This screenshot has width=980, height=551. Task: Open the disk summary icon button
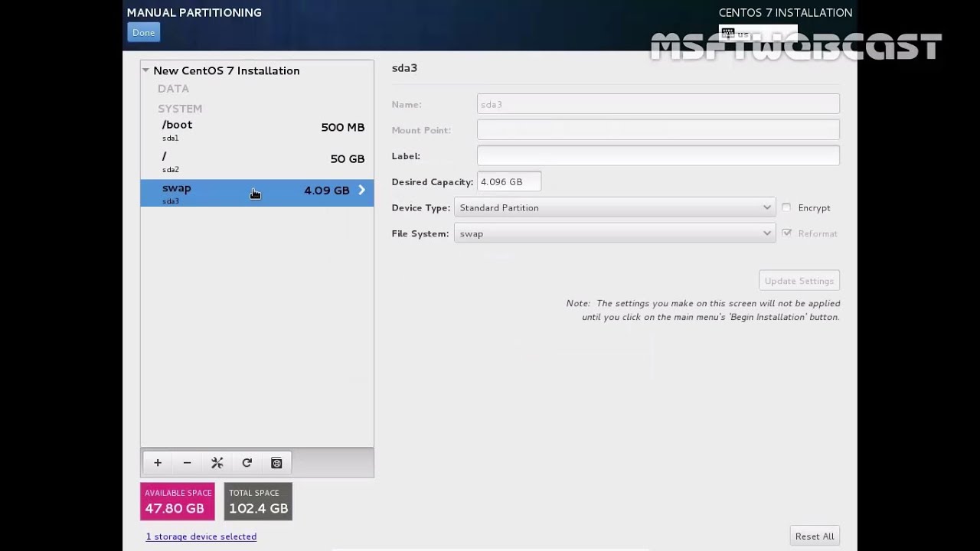click(x=276, y=463)
